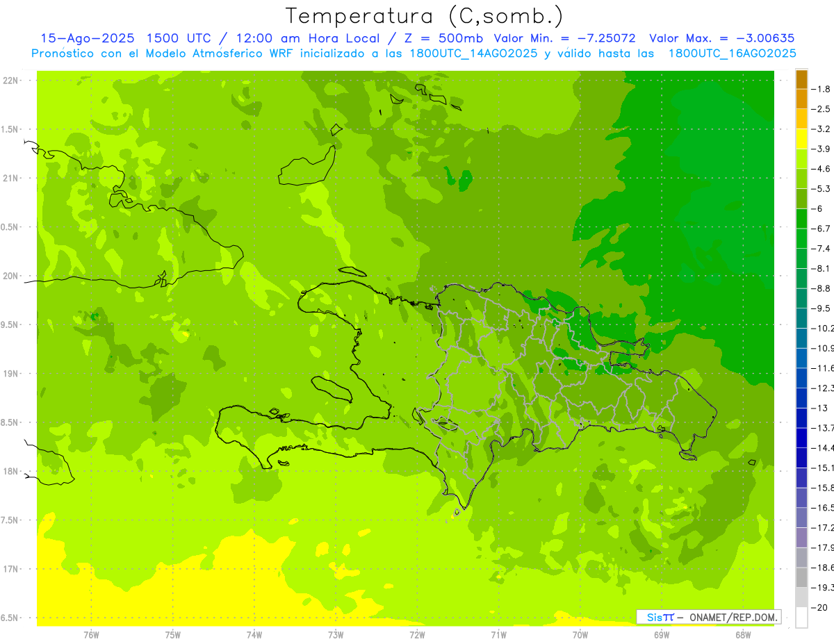Click the "1800UTC_16AGO2025" validity end timestamp
This screenshot has height=644, width=834.
tap(731, 53)
